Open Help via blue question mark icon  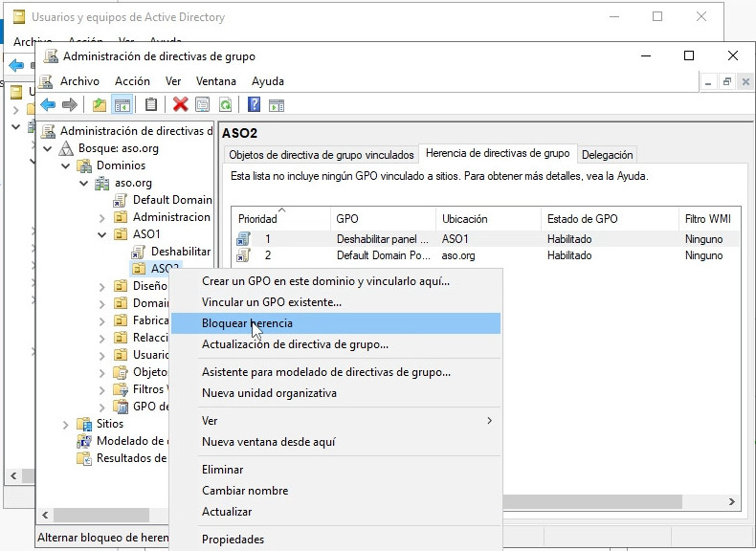coord(255,105)
